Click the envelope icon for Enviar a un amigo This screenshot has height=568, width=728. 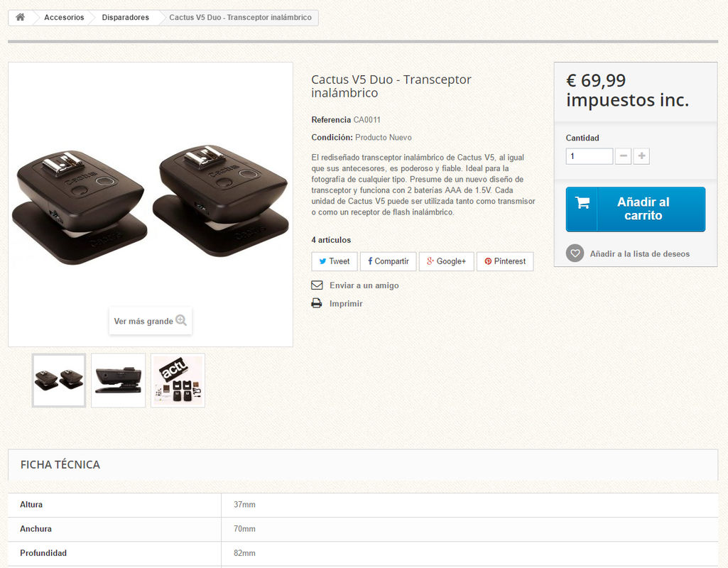317,285
